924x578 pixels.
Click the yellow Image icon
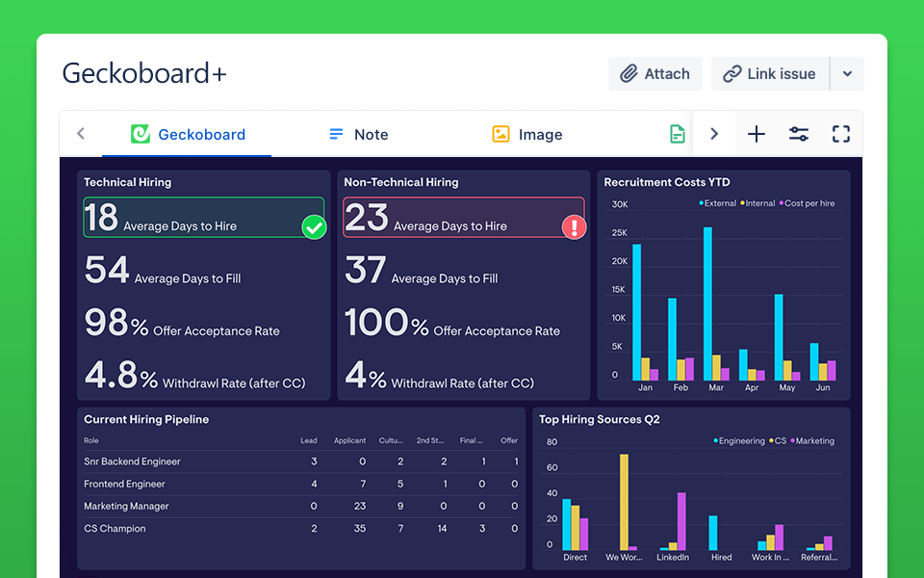500,134
